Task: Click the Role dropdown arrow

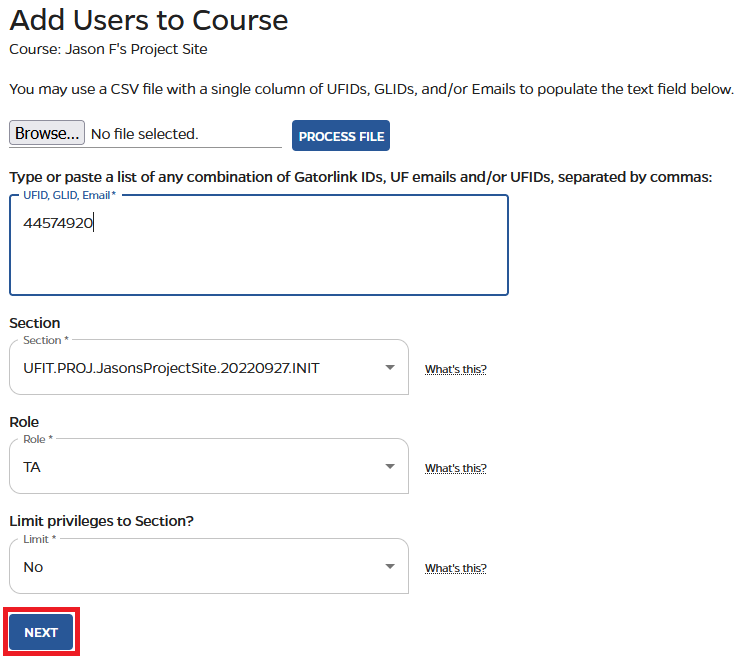Action: click(x=390, y=467)
